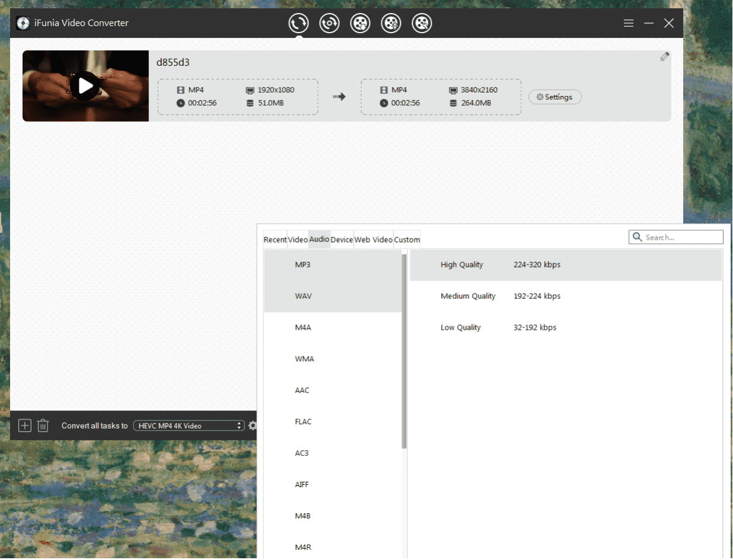Choose FLAC in the audio format list
733x560 pixels.
click(303, 422)
